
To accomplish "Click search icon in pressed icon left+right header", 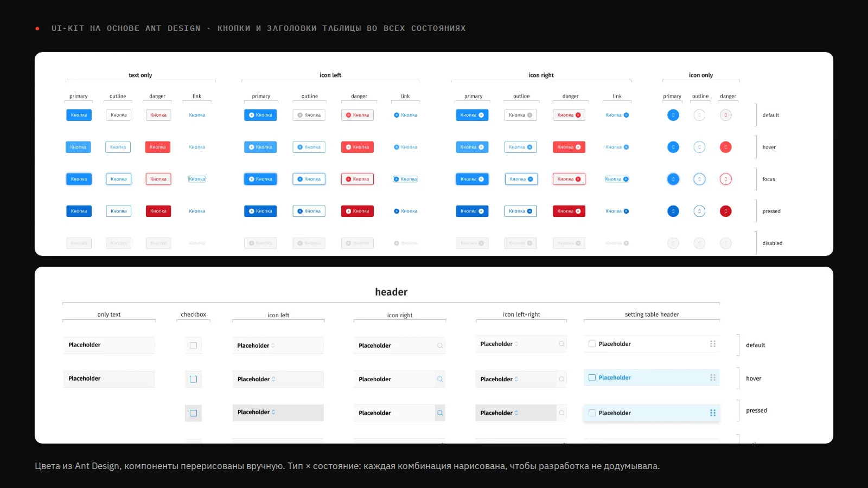I will click(x=561, y=413).
